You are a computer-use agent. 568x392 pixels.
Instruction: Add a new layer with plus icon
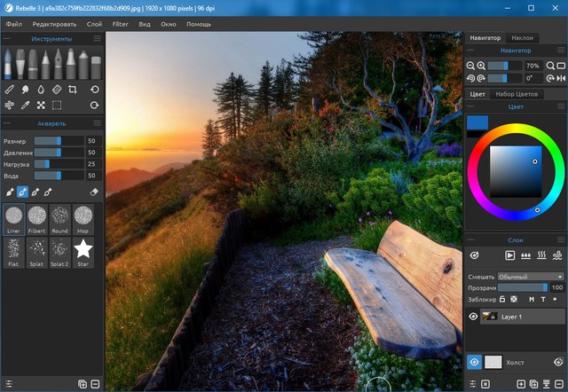pos(522,383)
